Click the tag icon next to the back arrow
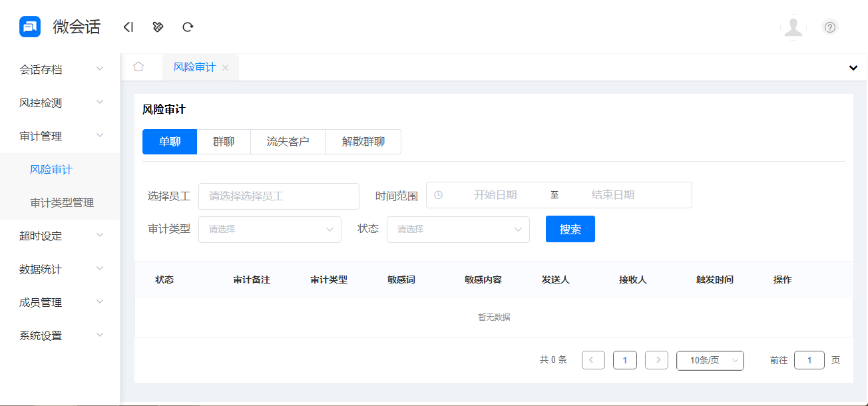The image size is (868, 406). 157,27
